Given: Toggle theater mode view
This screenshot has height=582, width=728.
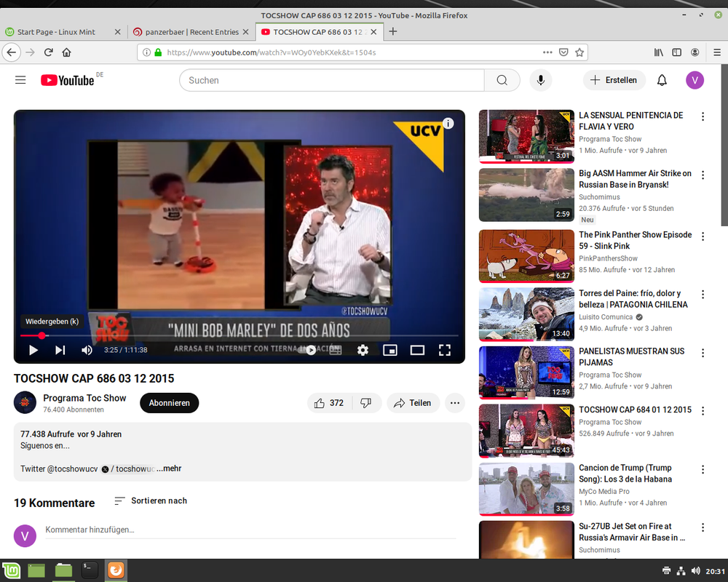Looking at the screenshot, I should point(417,350).
